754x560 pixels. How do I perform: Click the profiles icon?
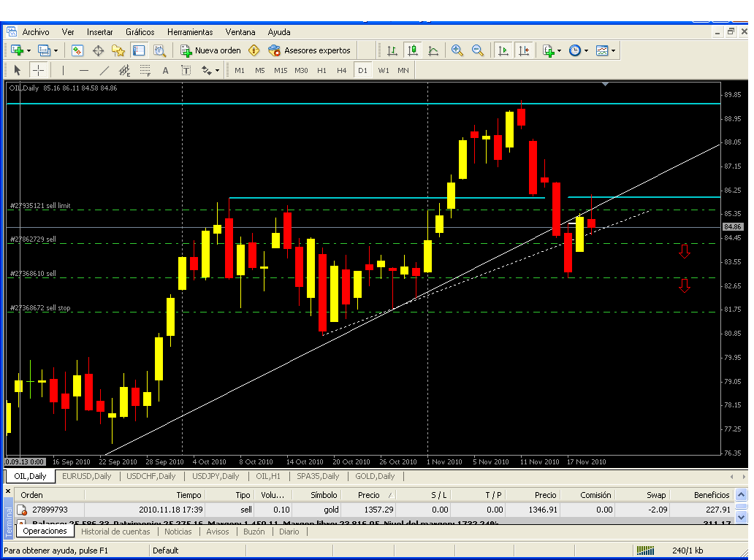(44, 50)
